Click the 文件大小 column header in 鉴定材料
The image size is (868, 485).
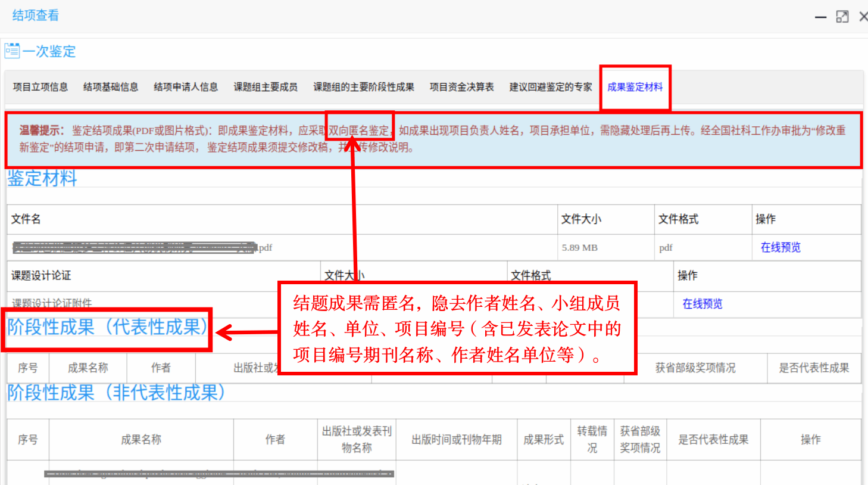tap(582, 219)
